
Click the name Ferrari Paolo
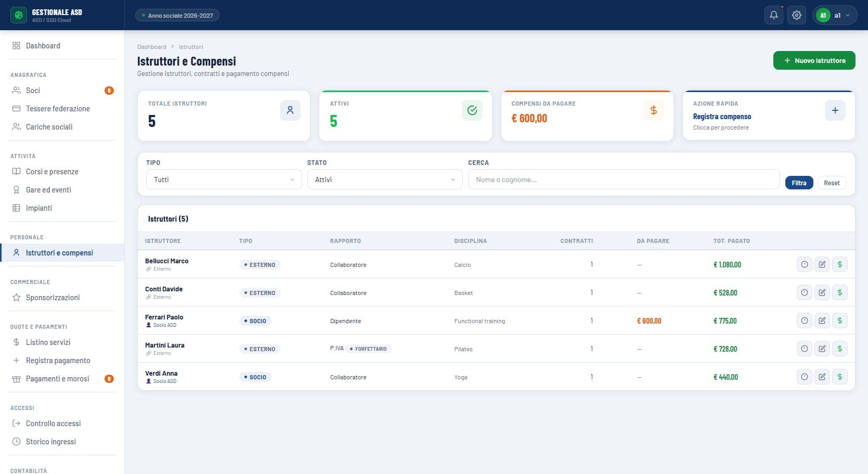pos(164,317)
